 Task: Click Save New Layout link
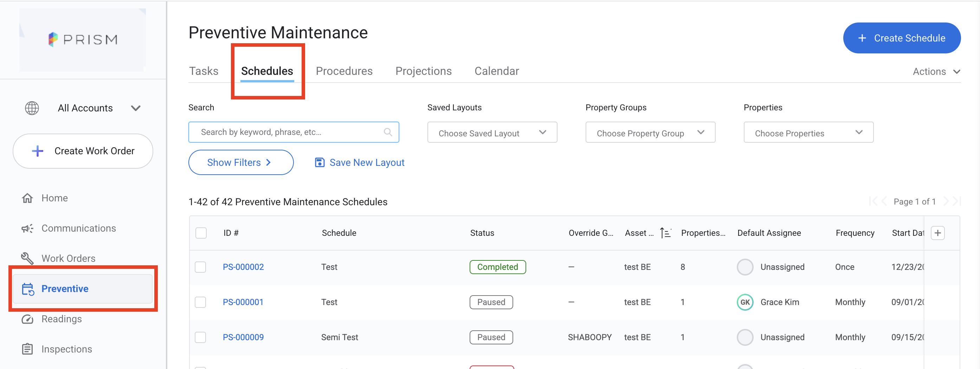pyautogui.click(x=360, y=162)
